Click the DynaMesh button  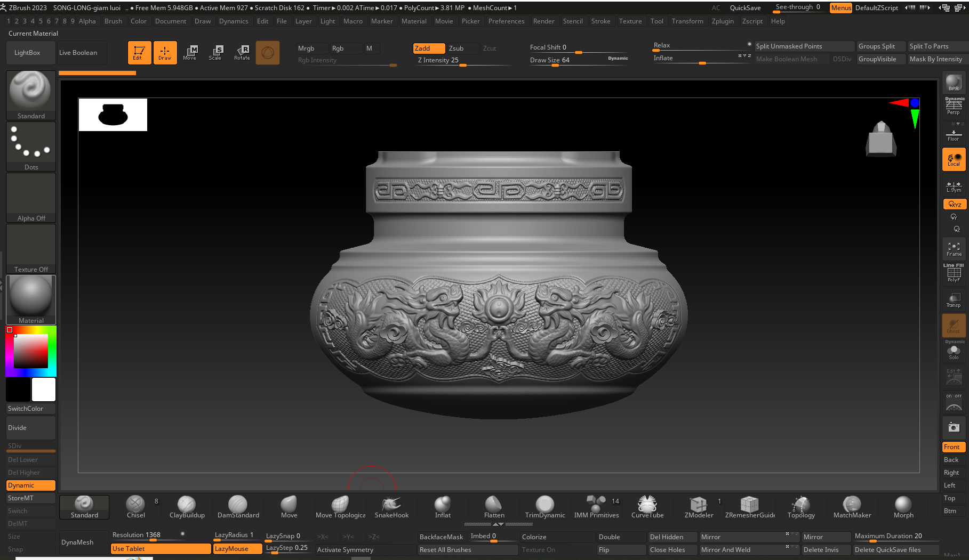pos(83,542)
